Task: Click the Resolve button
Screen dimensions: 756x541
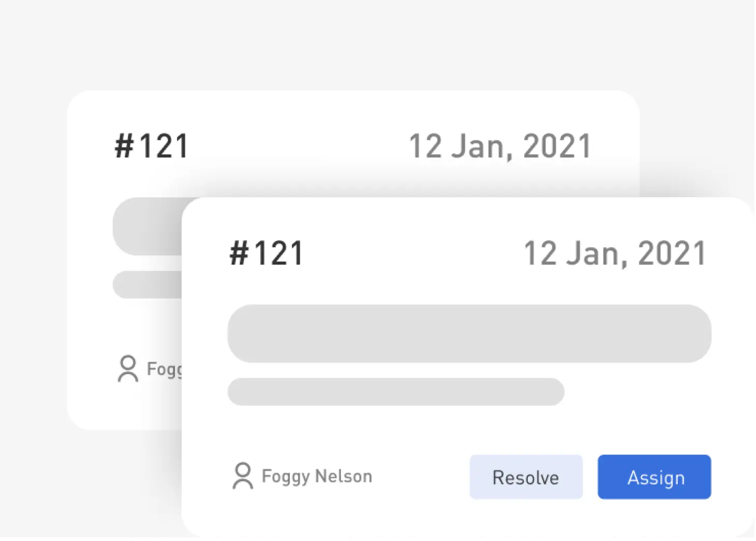Action: (526, 477)
